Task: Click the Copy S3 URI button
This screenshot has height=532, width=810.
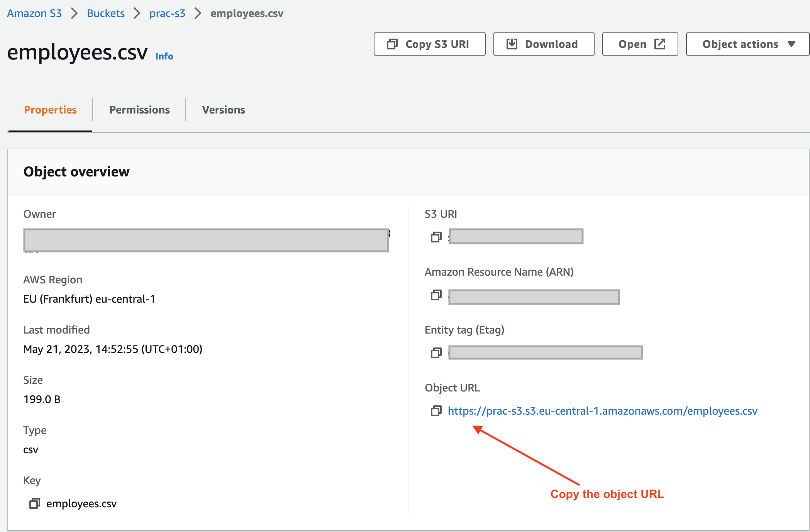Action: point(429,44)
